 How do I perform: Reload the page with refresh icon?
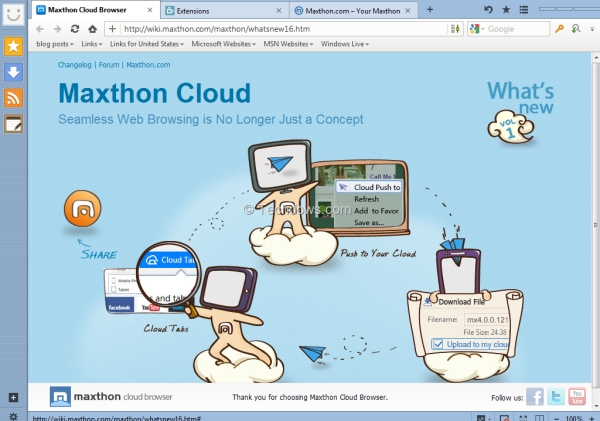75,29
